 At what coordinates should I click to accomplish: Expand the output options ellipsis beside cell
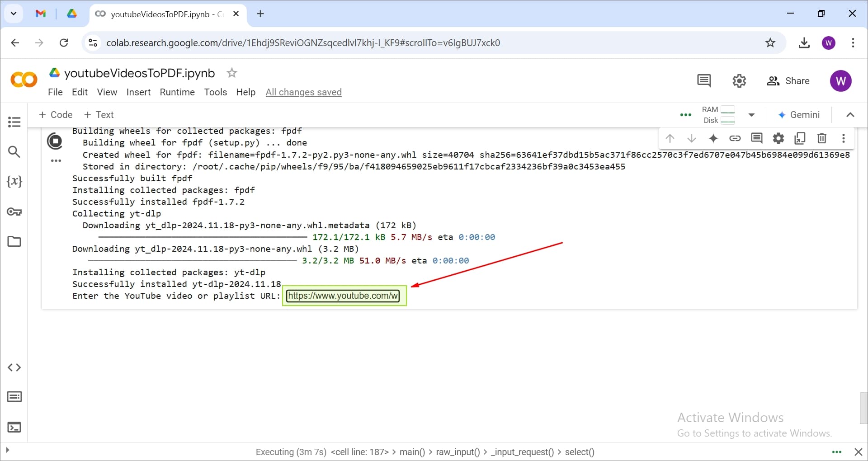pos(56,161)
